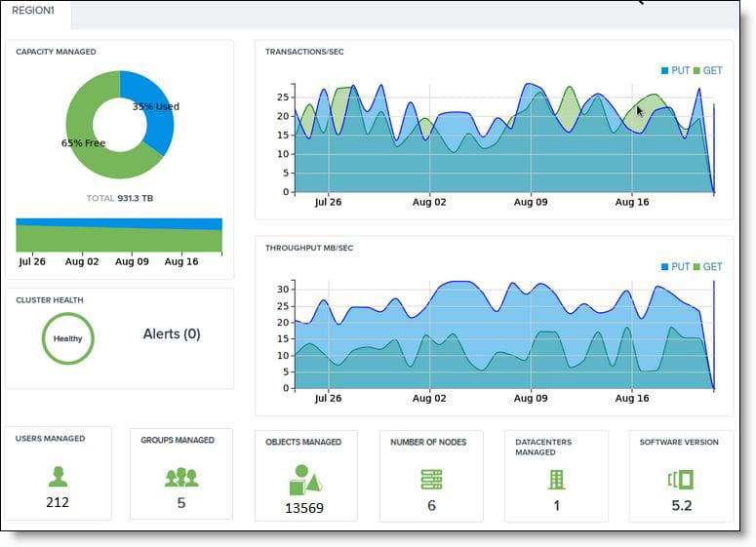The height and width of the screenshot is (547, 756).
Task: Click the CAPACITY MANAGED heading
Action: coord(56,52)
